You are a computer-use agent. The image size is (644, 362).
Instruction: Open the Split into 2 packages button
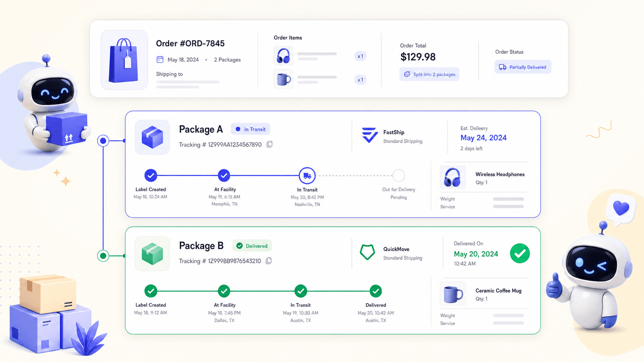coord(430,74)
